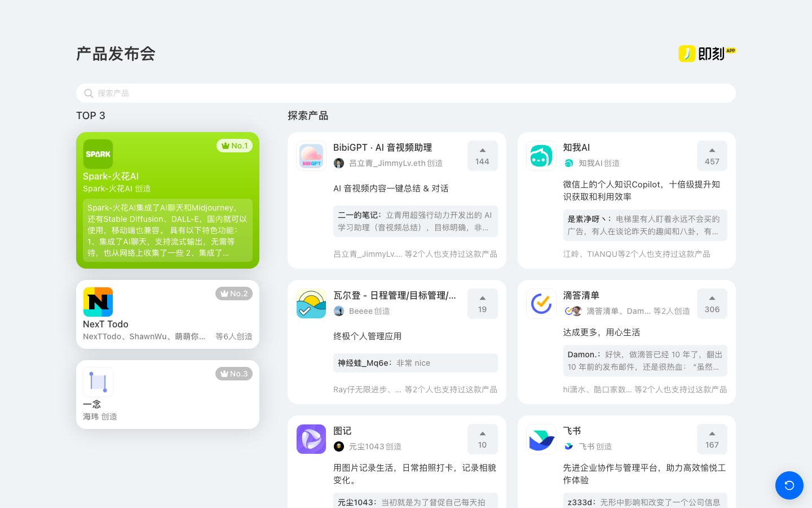The image size is (812, 508).
Task: Click the 瓦尔登 sunrise icon
Action: 311,303
